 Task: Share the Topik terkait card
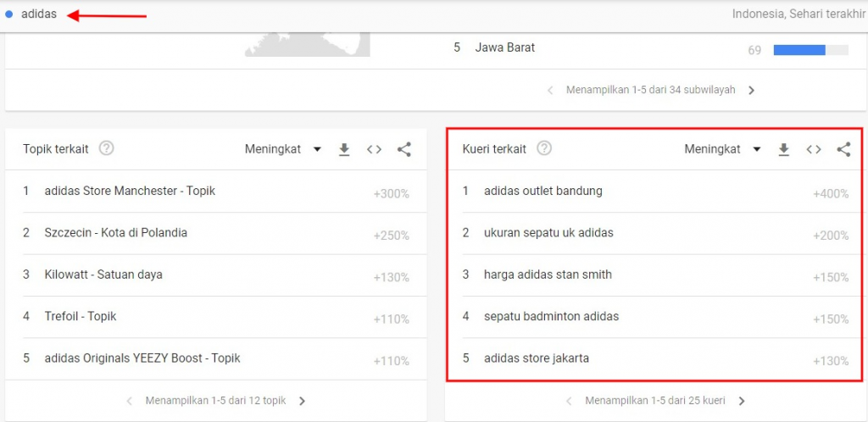[x=404, y=149]
